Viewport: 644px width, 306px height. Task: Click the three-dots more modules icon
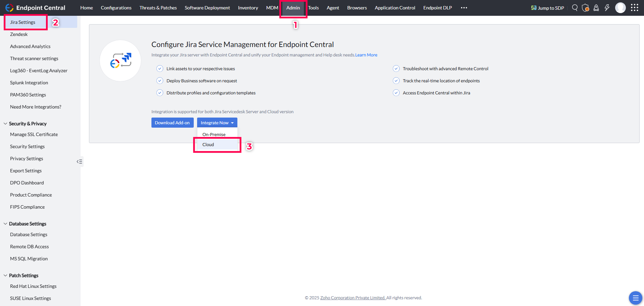pos(464,8)
